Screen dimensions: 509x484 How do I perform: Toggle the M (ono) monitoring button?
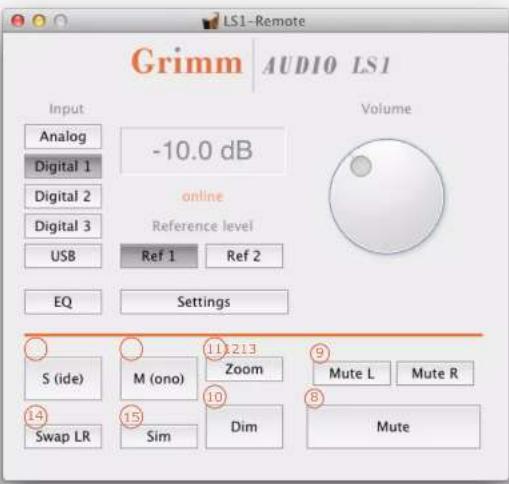159,378
